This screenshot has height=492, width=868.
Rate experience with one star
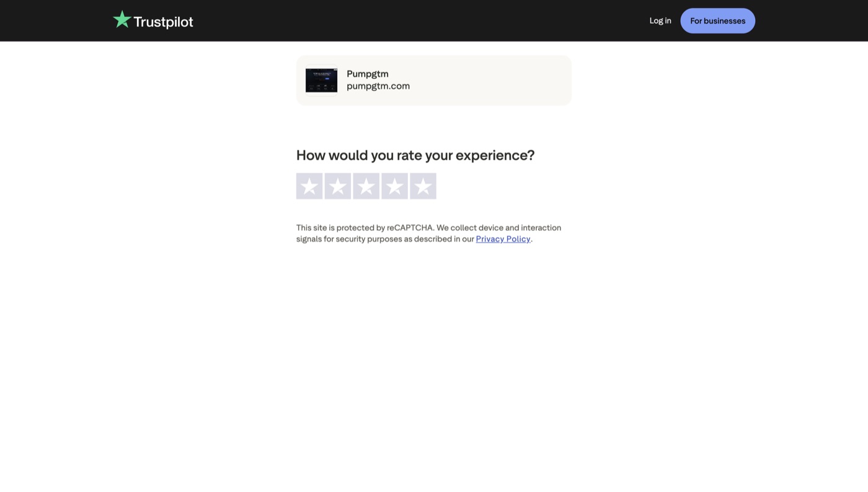coord(309,186)
